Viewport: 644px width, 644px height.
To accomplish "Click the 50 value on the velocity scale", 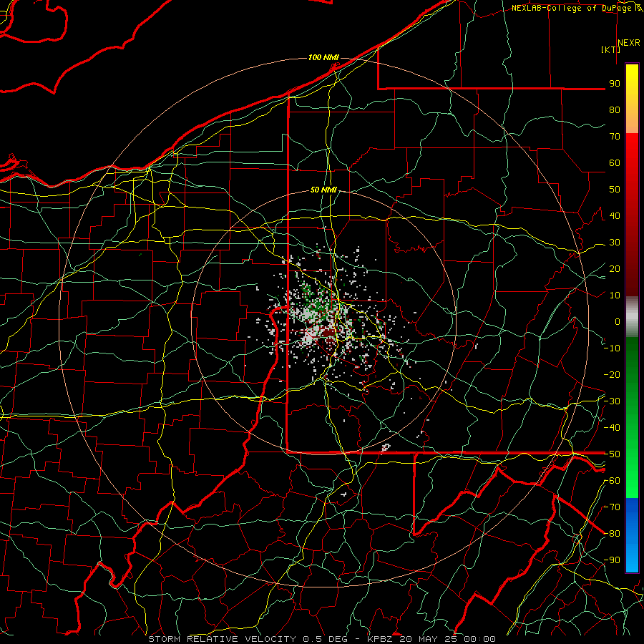I will tap(615, 190).
